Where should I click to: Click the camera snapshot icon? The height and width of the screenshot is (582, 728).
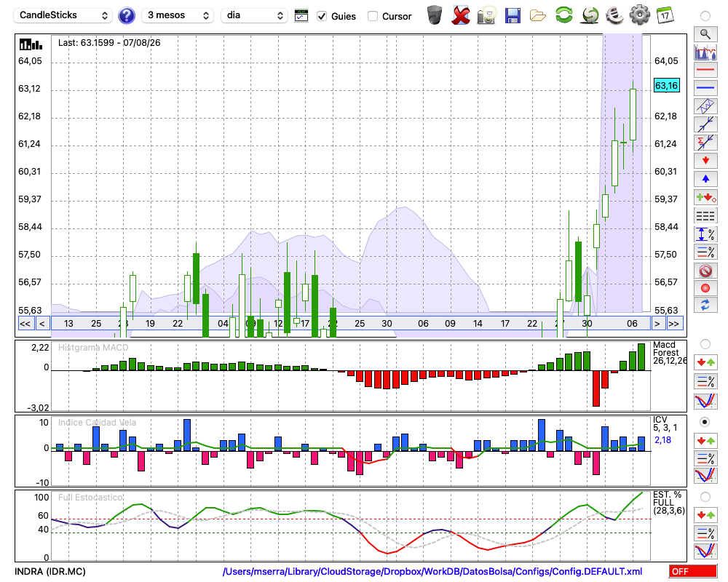pos(486,15)
